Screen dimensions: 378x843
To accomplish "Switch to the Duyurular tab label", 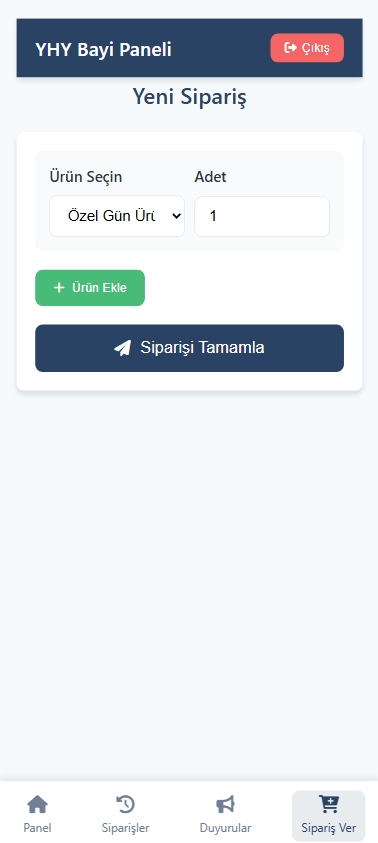I will 225,827.
